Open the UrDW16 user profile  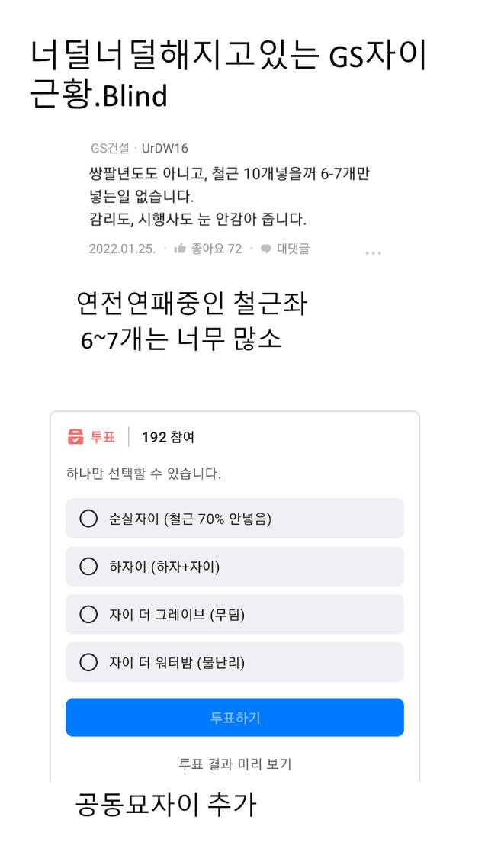coord(165,148)
